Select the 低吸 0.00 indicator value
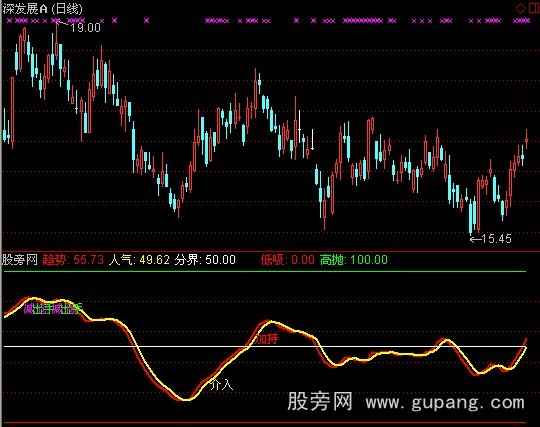This screenshot has width=540, height=427. [x=288, y=260]
